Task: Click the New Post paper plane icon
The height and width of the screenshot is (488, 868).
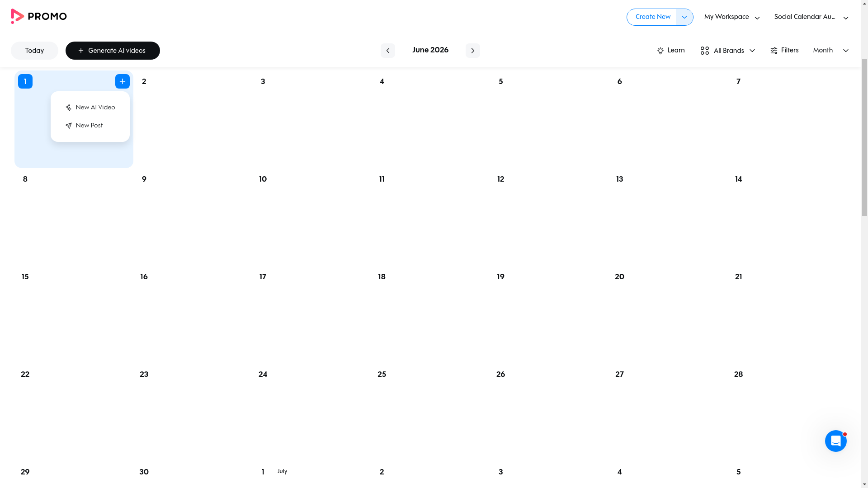Action: pyautogui.click(x=69, y=126)
